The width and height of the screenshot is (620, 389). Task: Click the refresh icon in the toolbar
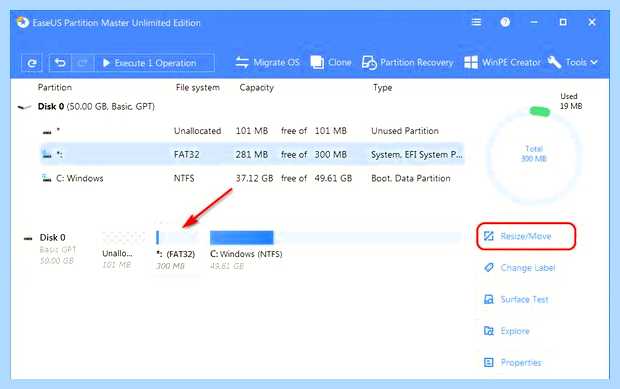(32, 63)
